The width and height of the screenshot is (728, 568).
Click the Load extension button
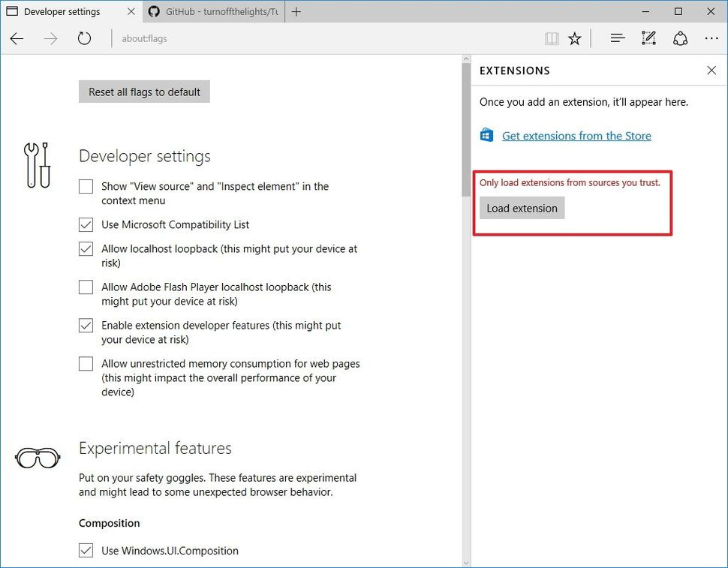[522, 208]
